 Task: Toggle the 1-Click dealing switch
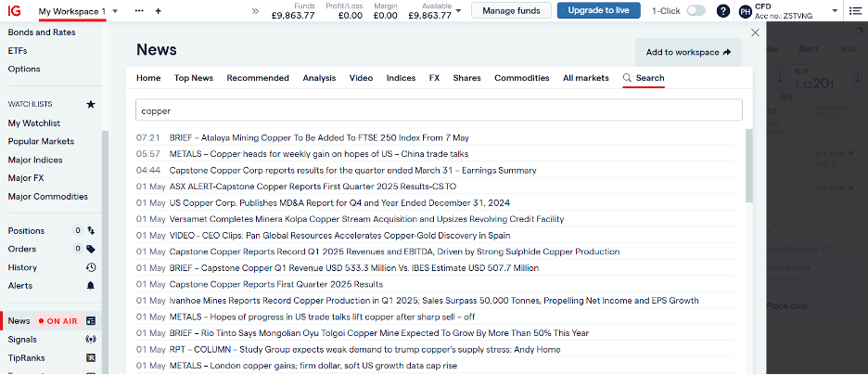tap(696, 10)
